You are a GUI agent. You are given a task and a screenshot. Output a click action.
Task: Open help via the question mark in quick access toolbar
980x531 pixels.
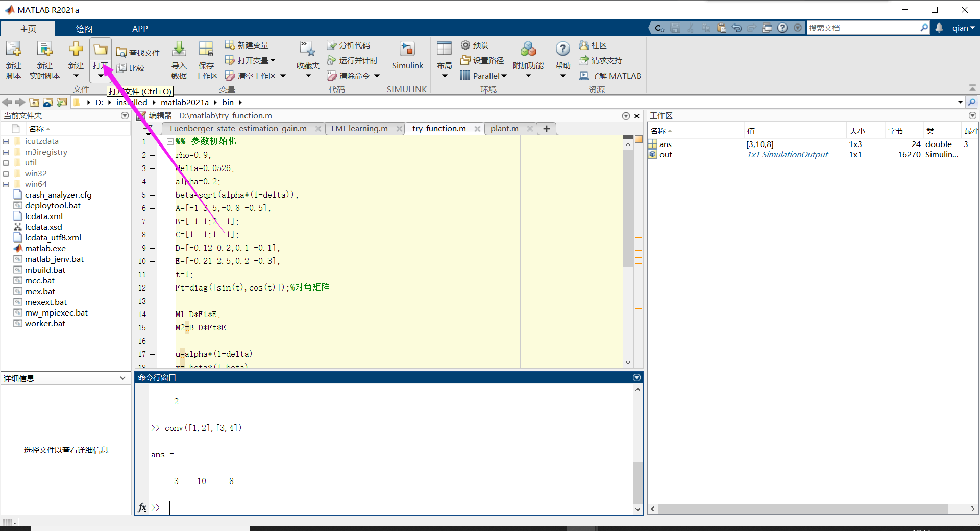[x=782, y=28]
